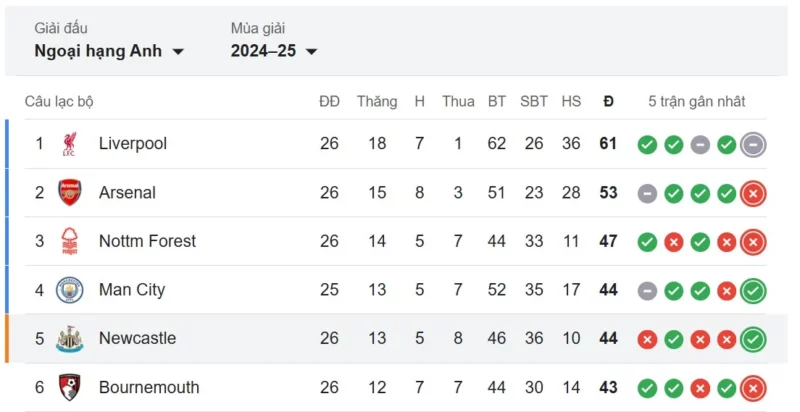Click the Newcastle crest icon

coord(69,338)
